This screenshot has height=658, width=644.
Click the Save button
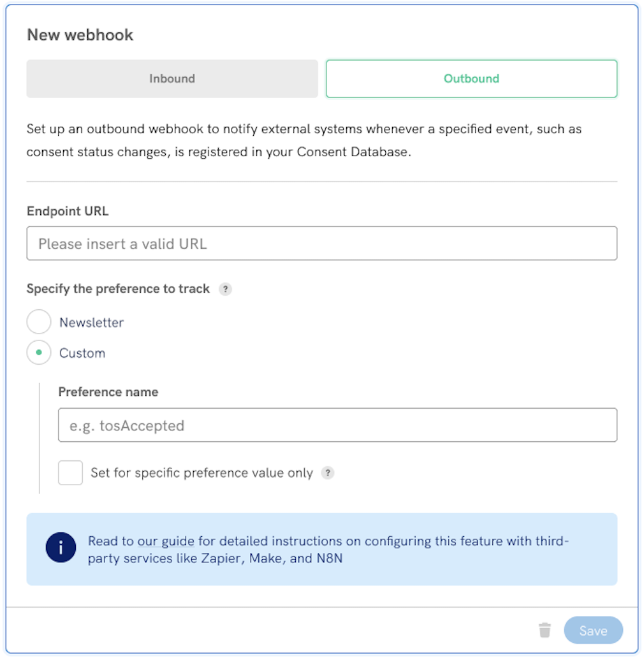point(593,629)
